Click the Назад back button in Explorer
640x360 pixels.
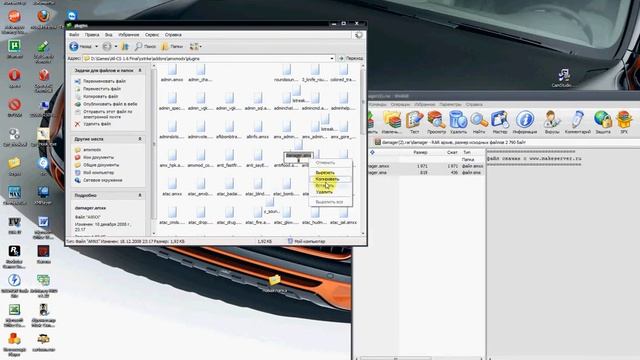tap(81, 47)
